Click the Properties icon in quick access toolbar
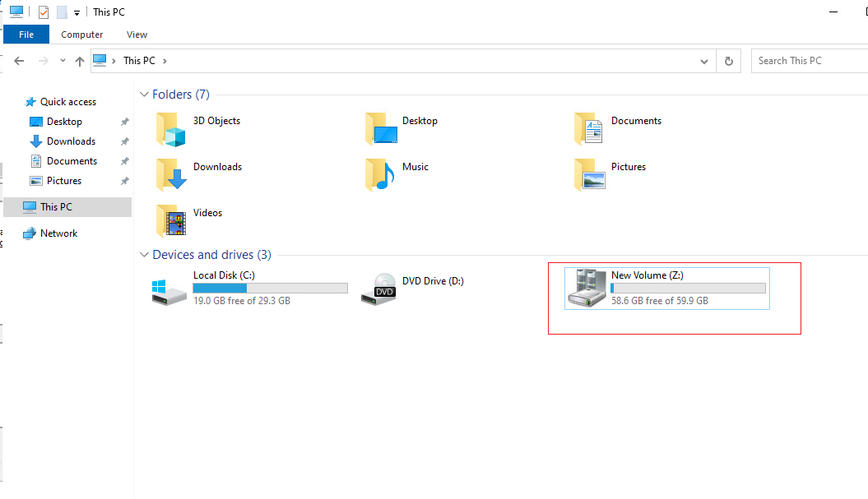 point(44,12)
